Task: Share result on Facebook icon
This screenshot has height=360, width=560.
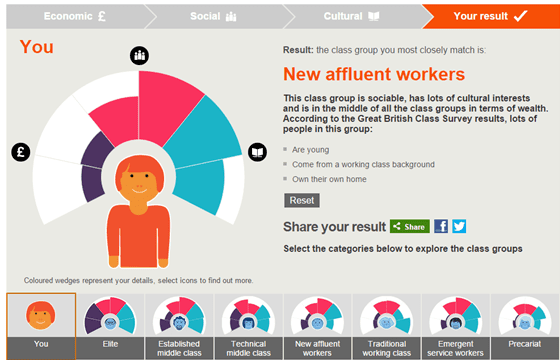Action: pos(441,226)
